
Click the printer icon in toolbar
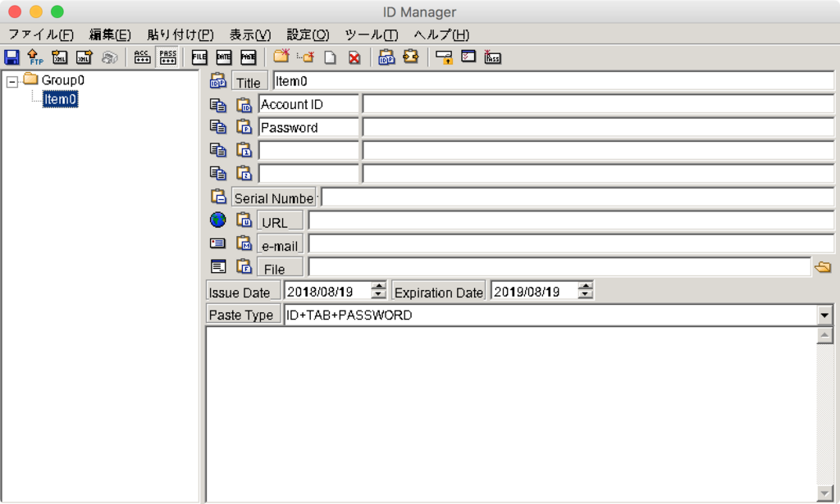pos(110,57)
